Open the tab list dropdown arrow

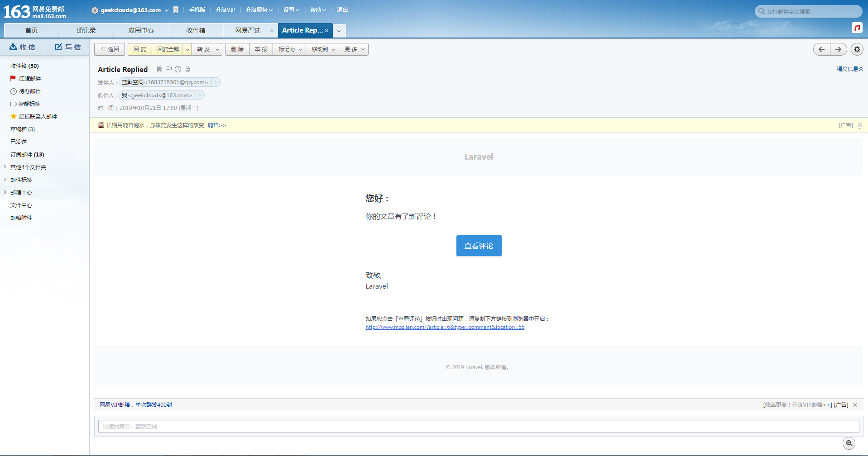[x=339, y=31]
